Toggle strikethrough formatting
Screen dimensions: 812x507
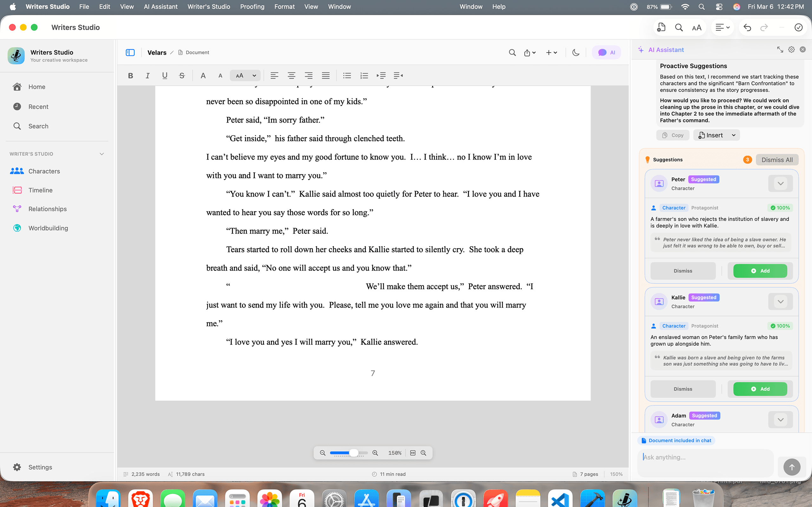[x=181, y=75]
